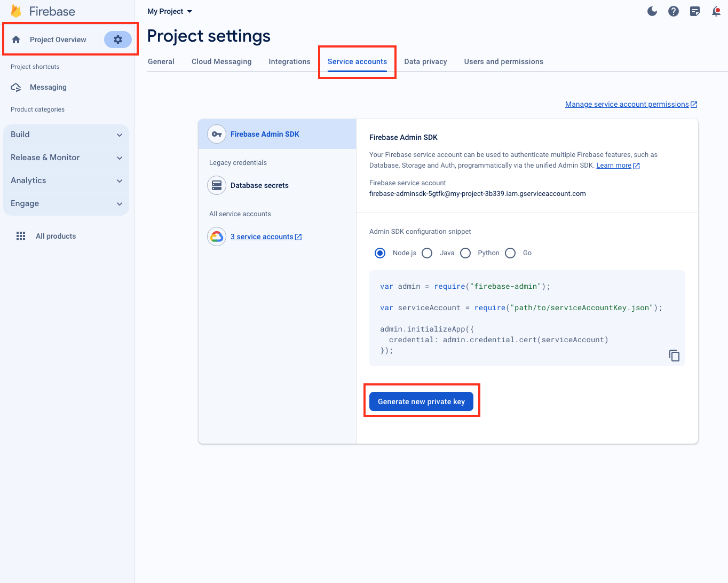
Task: Open the release notes icon
Action: coord(695,11)
